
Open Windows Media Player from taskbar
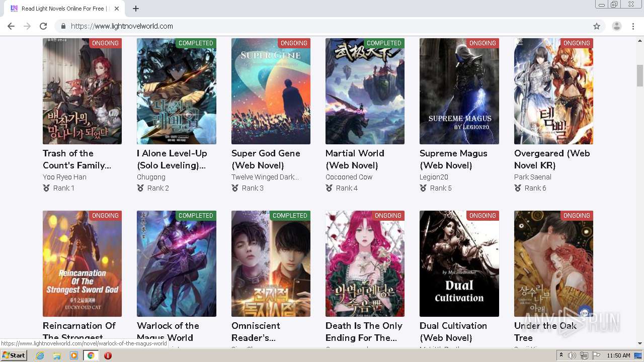click(74, 355)
